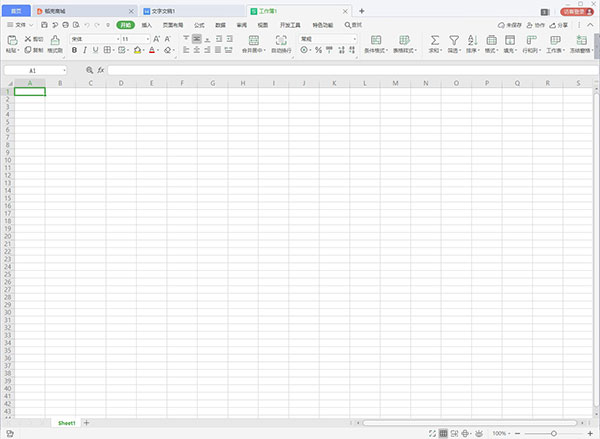Switch to the Developer Tools ribbon tab
Viewport: 600px width, 439px height.
click(290, 25)
